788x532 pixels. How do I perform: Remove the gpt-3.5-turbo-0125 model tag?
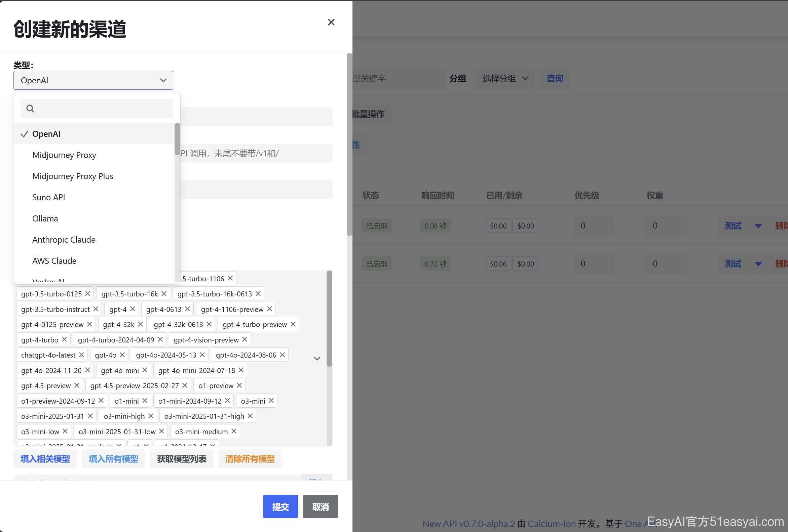(87, 293)
